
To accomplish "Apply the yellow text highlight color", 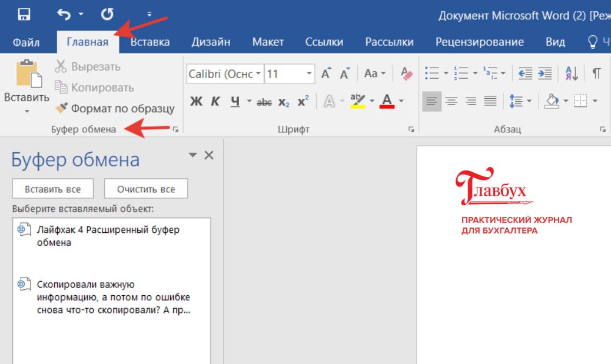I will tap(357, 101).
